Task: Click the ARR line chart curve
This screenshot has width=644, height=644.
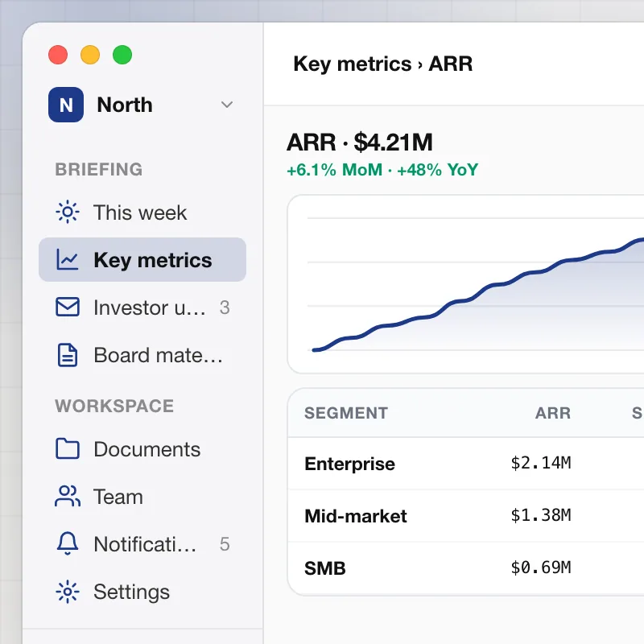Action: coord(478,295)
